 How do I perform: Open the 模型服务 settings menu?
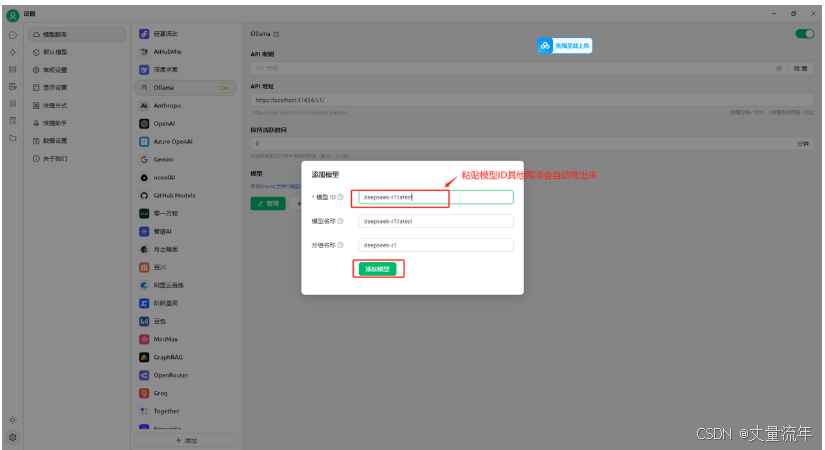[x=77, y=34]
